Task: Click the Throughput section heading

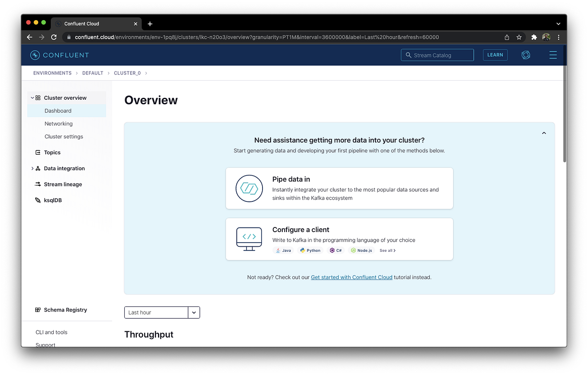Action: click(149, 335)
